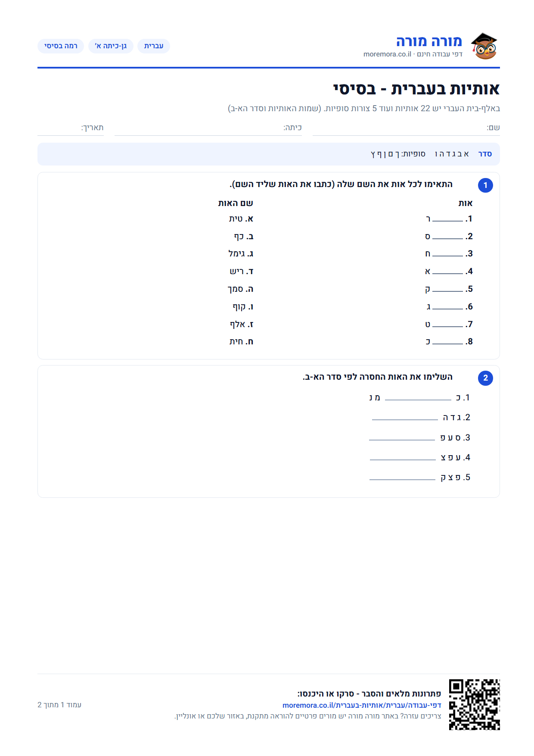The height and width of the screenshot is (756, 534).
Task: Click the answer blank beside letter ס
Action: [447, 237]
